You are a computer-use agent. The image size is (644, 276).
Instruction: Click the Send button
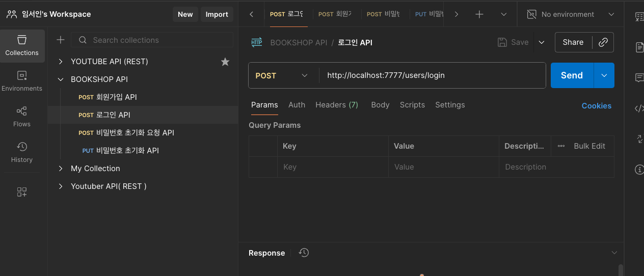(572, 75)
